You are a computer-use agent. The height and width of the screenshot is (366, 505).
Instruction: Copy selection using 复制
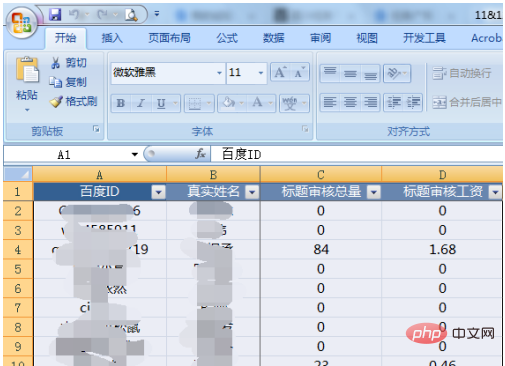pos(69,82)
